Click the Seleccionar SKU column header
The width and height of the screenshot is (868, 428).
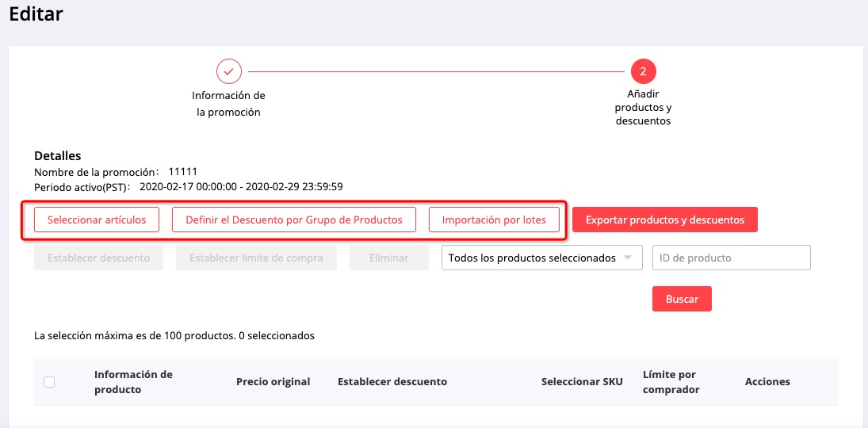582,382
